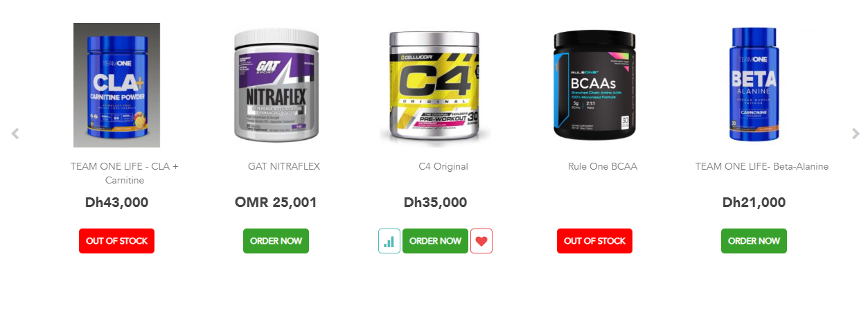Open the Rule One BCAA title link
This screenshot has height=322, width=868.
603,167
